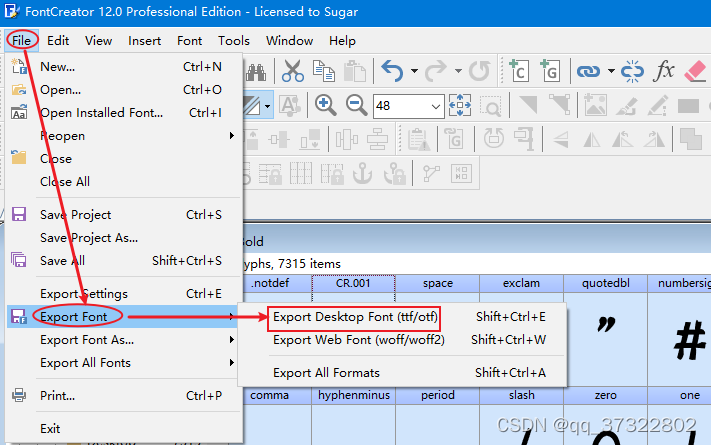Click the image picture toolbar icon
The image size is (711, 445).
click(595, 105)
